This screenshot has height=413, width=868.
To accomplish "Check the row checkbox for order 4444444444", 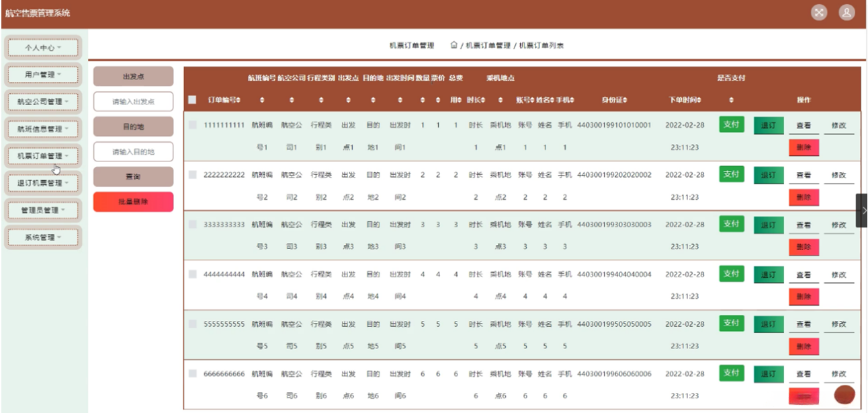I will coord(193,274).
